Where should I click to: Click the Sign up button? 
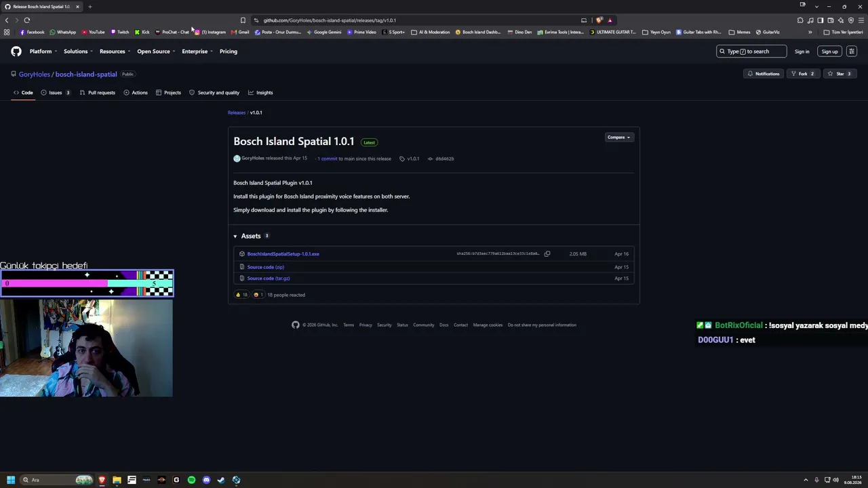click(830, 52)
